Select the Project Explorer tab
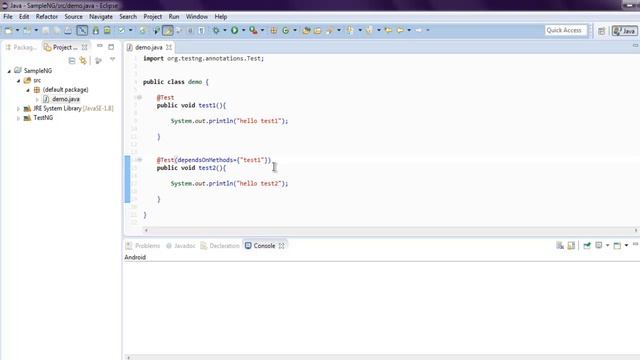640x360 pixels. point(61,47)
